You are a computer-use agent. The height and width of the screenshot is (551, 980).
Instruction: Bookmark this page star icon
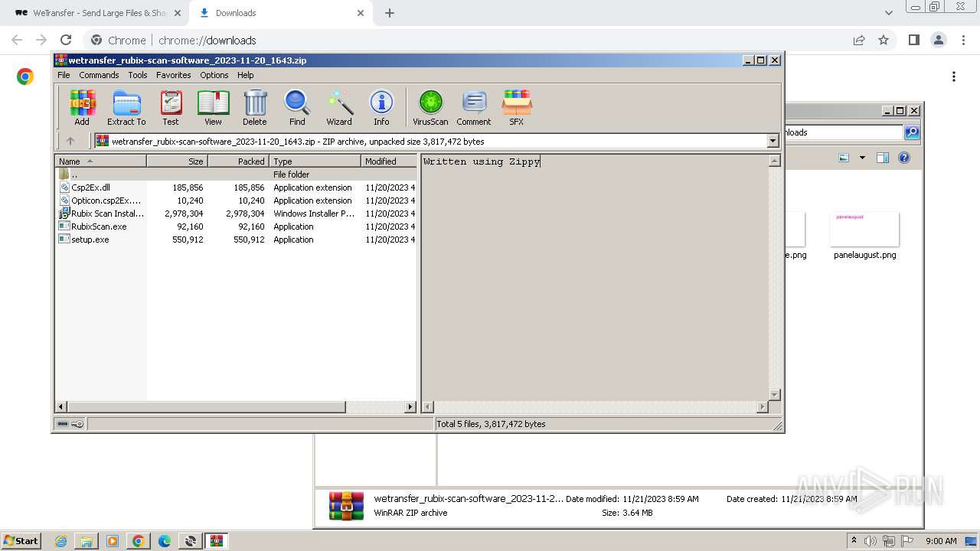pos(884,41)
